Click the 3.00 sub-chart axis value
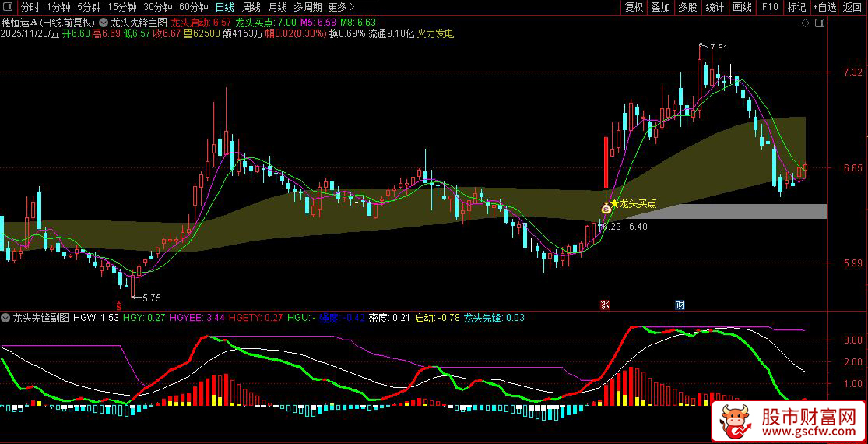Viewport: 868px width, 444px height. point(852,340)
